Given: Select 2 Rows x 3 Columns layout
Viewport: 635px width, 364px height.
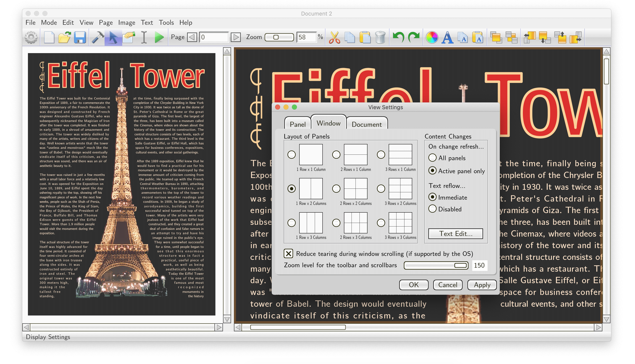Looking at the screenshot, I should 336,223.
